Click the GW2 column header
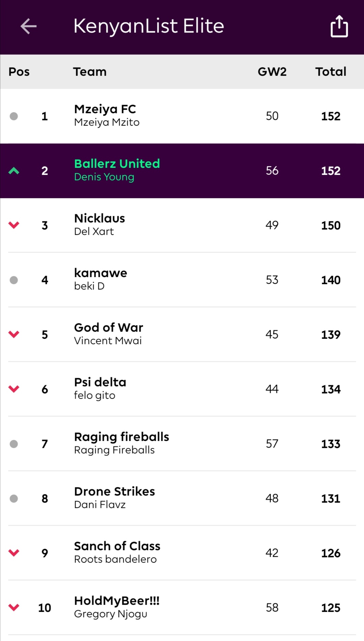 point(272,72)
